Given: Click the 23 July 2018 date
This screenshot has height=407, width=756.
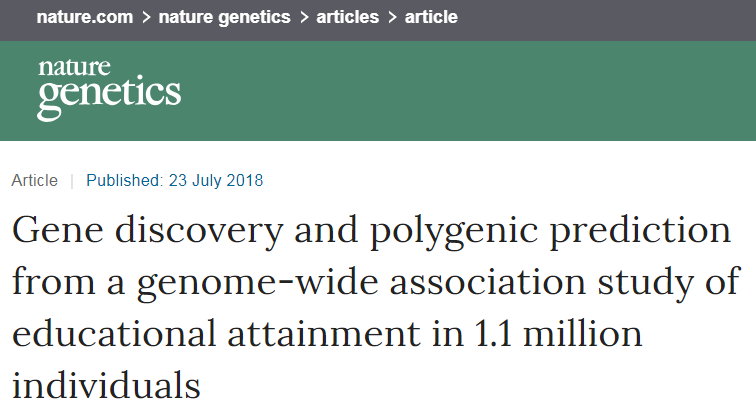Looking at the screenshot, I should (x=214, y=181).
